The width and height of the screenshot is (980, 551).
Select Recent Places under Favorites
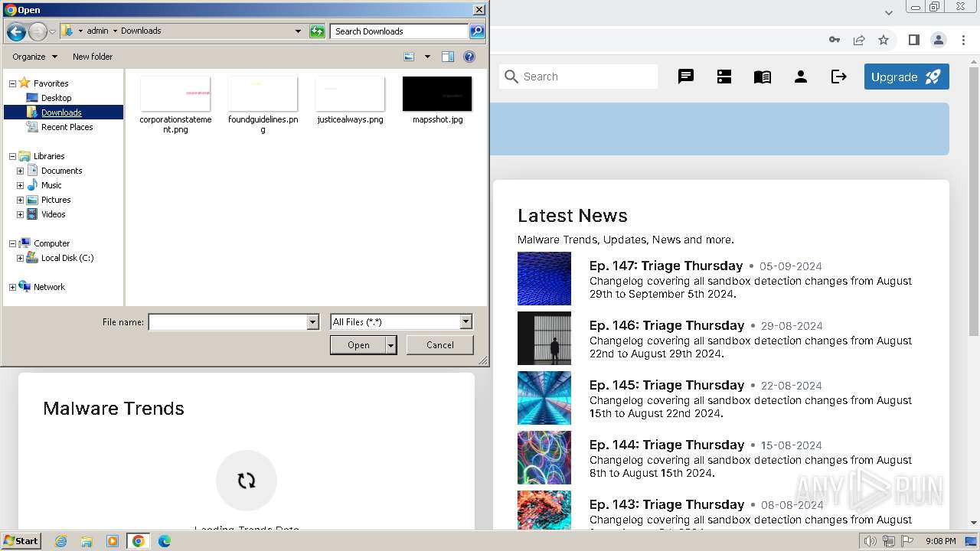tap(67, 127)
